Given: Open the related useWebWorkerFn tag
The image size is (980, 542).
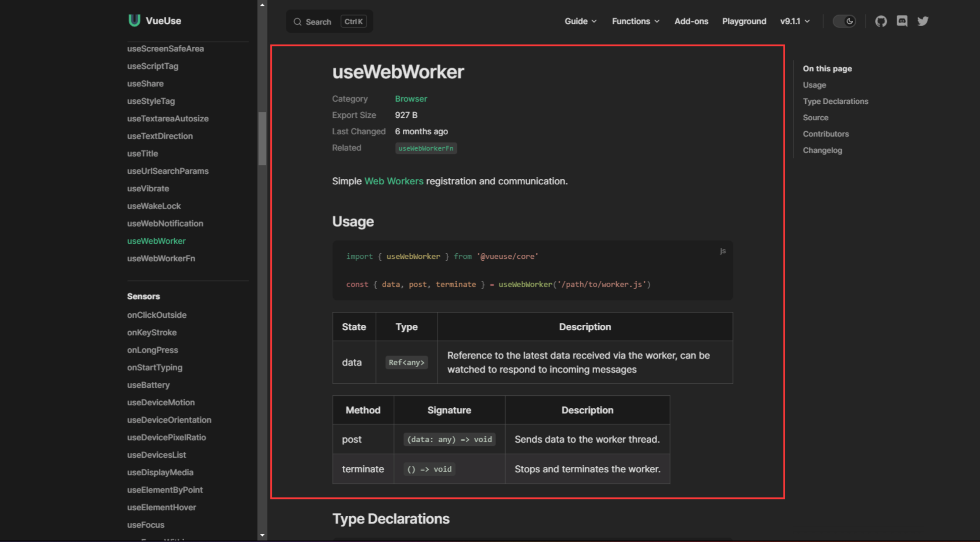Looking at the screenshot, I should [x=426, y=148].
